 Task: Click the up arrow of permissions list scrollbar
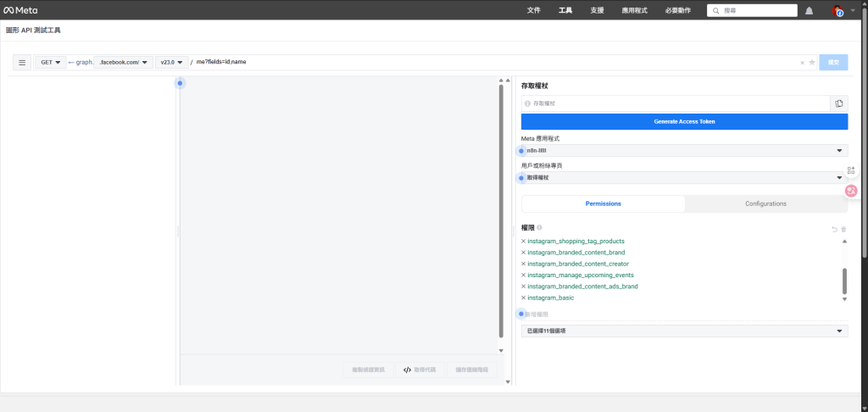(845, 242)
